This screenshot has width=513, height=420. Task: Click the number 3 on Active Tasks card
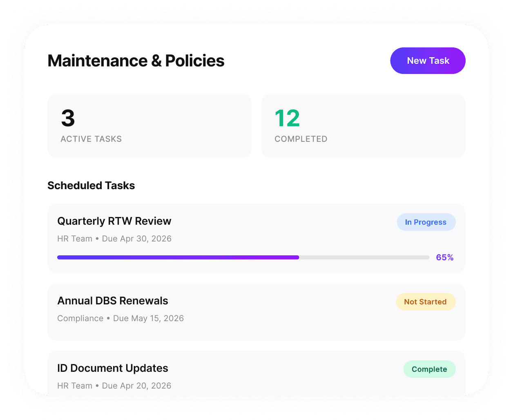[x=68, y=118]
